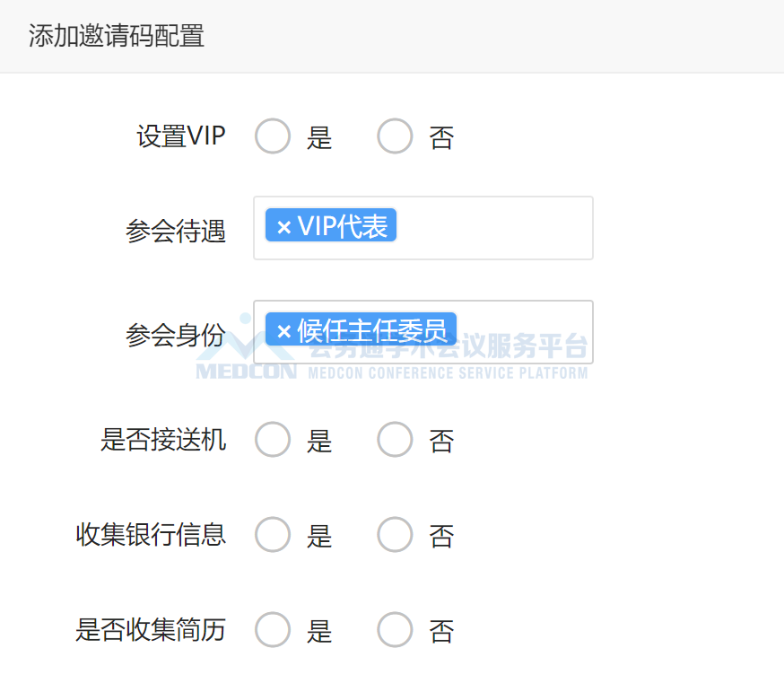Choose 是 radio for 是否接送机

(x=273, y=439)
